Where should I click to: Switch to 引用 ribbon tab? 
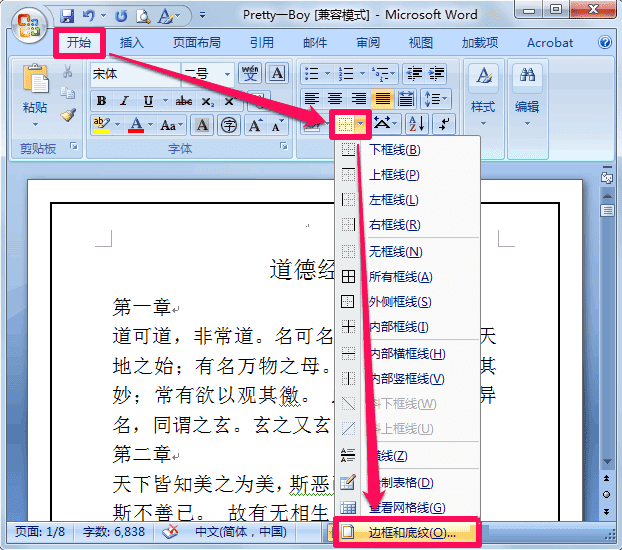(x=262, y=42)
